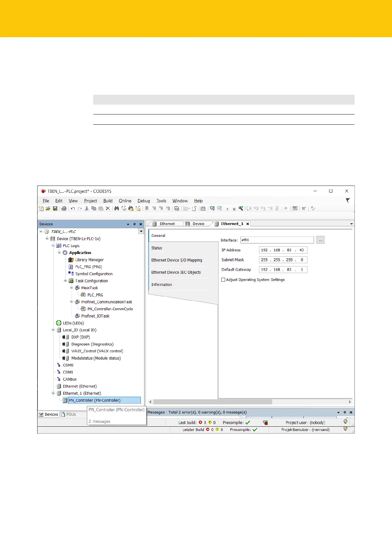Image resolution: width=392 pixels, height=554 pixels.
Task: Click the wrench build icon in toolbar
Action: [x=241, y=208]
